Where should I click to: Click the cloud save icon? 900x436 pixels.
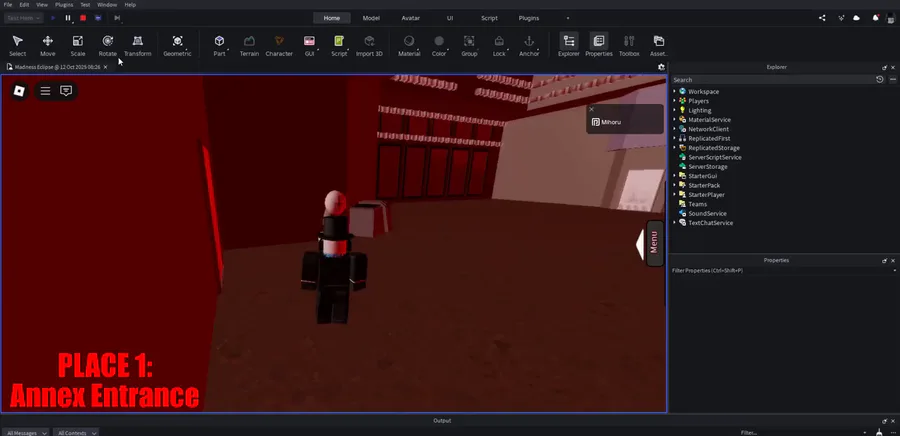click(856, 18)
